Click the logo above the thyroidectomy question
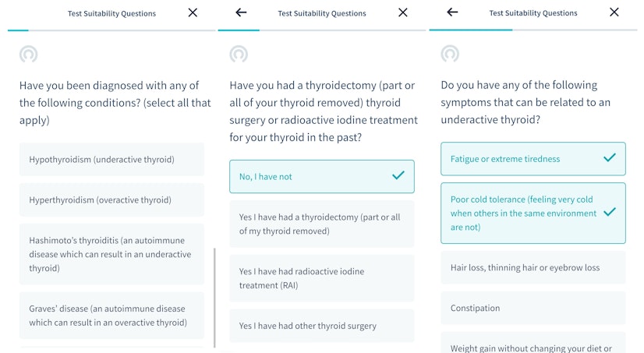This screenshot has width=644, height=353. [x=239, y=54]
